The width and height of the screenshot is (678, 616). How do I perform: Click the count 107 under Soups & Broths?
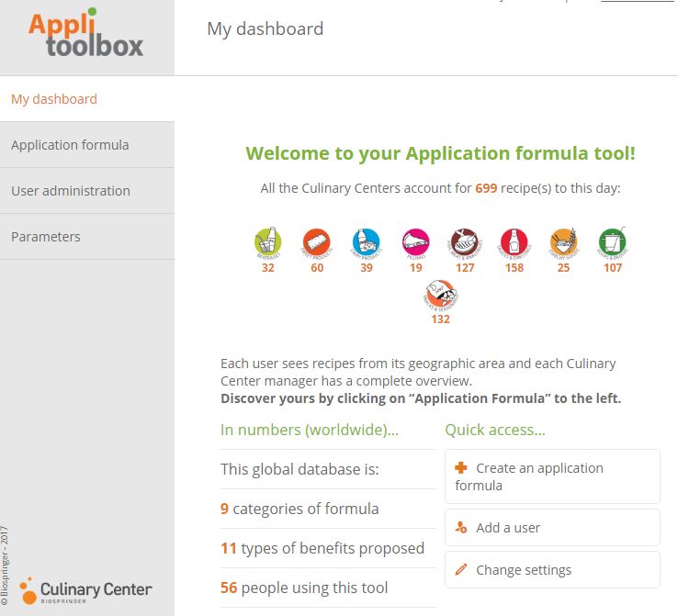tap(613, 268)
